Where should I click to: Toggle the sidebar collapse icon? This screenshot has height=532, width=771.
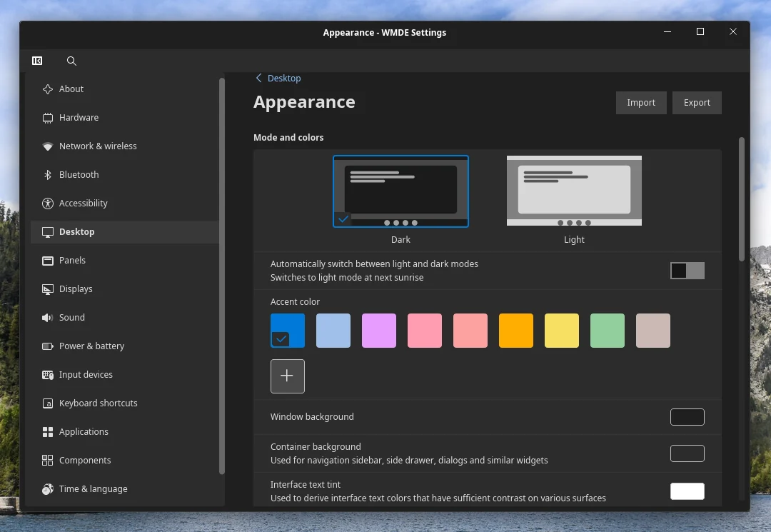tap(37, 61)
